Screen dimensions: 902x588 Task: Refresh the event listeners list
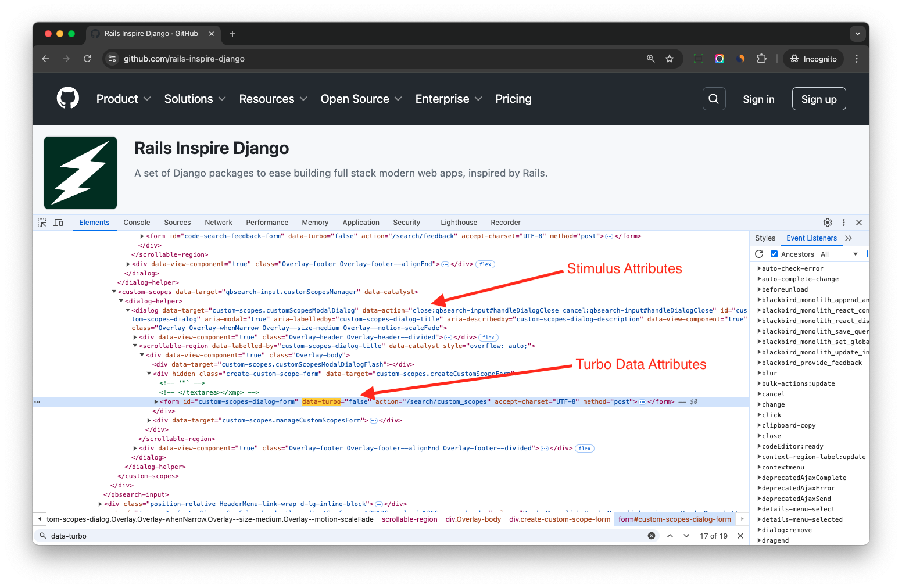[x=759, y=254]
